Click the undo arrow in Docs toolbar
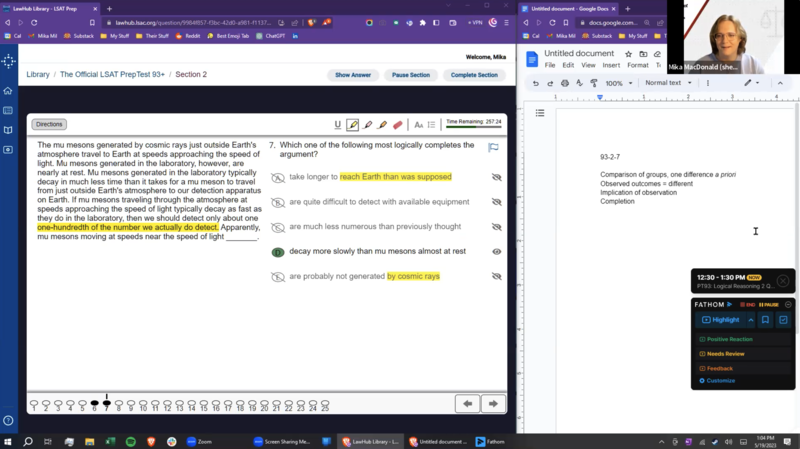The image size is (800, 449). coord(536,83)
